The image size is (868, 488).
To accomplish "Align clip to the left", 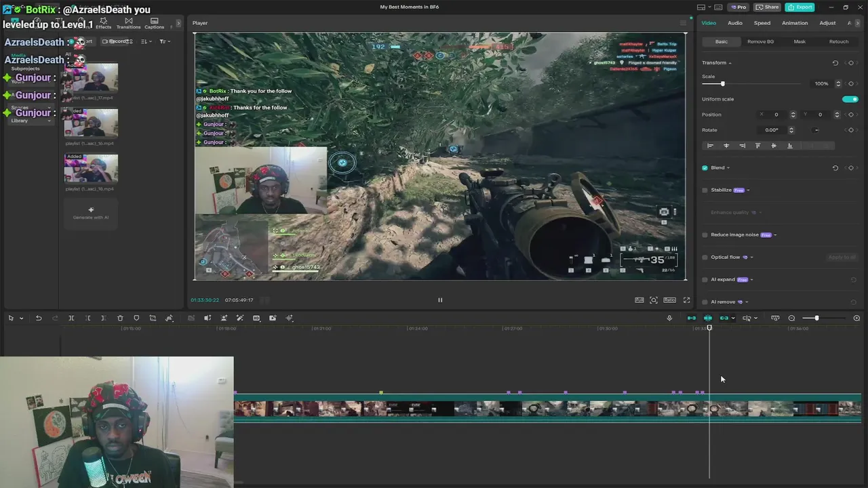I will (710, 146).
